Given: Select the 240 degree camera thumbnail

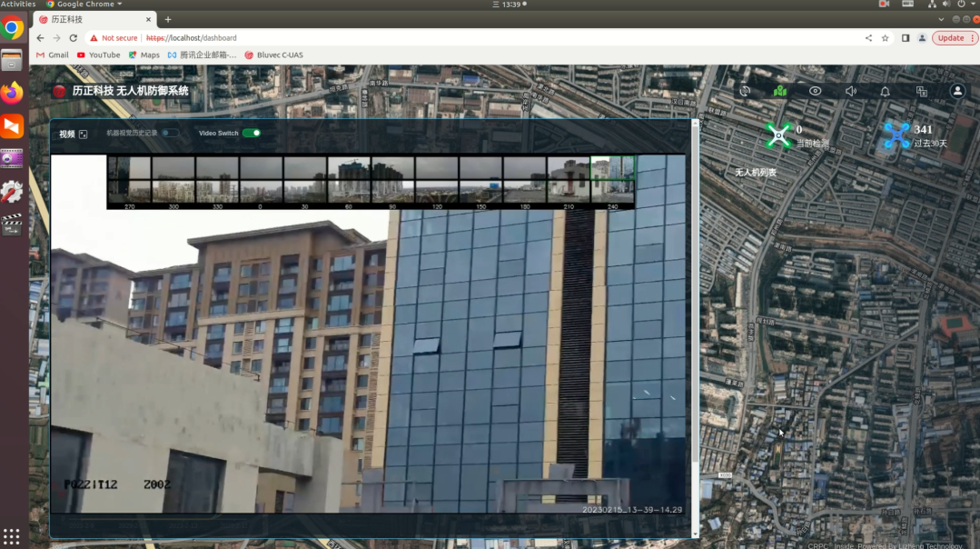Looking at the screenshot, I should [613, 180].
